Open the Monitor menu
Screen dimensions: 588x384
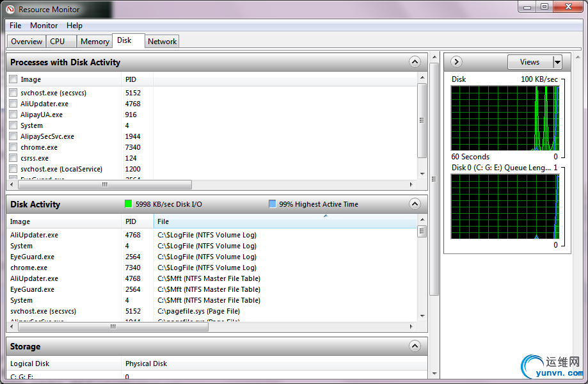click(x=44, y=26)
